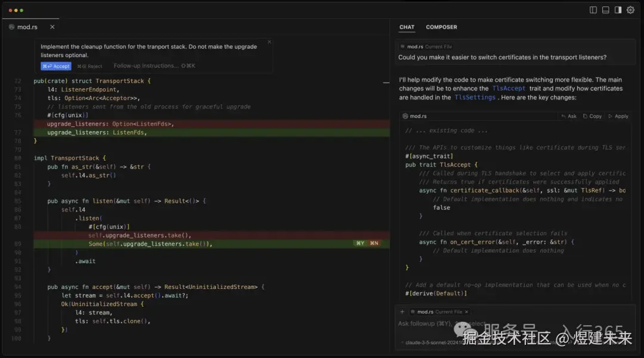This screenshot has height=358, width=644.
Task: Click the 'pub(crate) struct TransportStack' line
Action: (92, 81)
